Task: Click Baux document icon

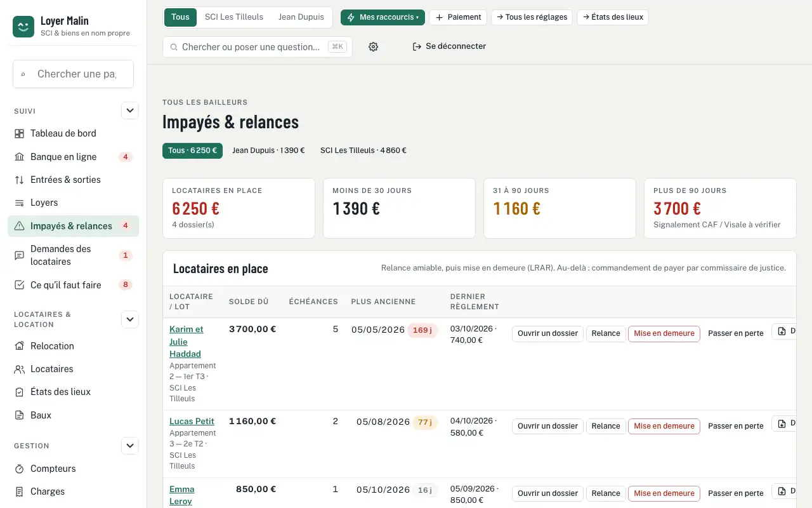Action: coord(19,415)
